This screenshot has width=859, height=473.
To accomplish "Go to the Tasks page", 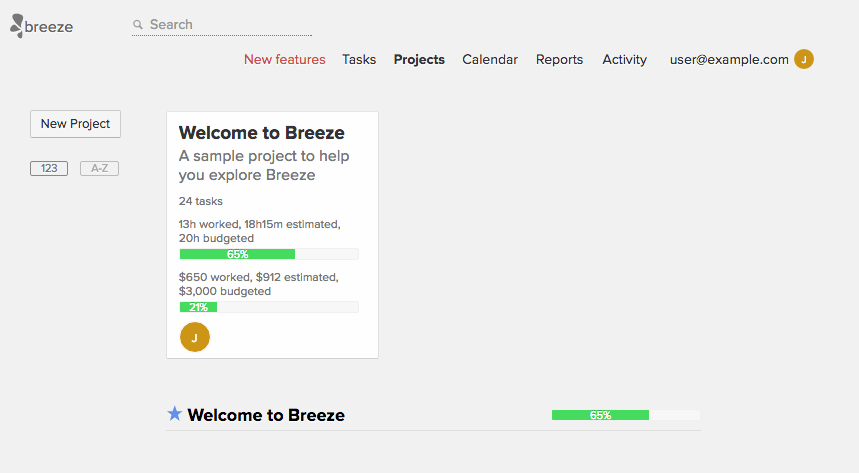I will coord(359,59).
